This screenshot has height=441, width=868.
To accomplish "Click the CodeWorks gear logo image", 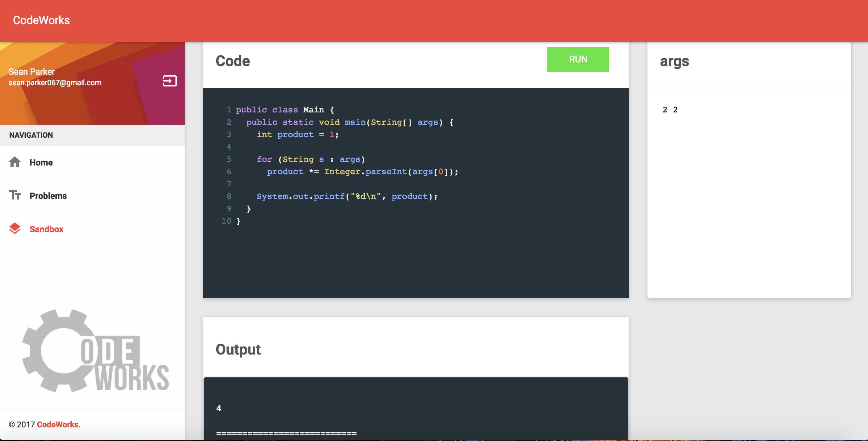I will click(x=95, y=351).
